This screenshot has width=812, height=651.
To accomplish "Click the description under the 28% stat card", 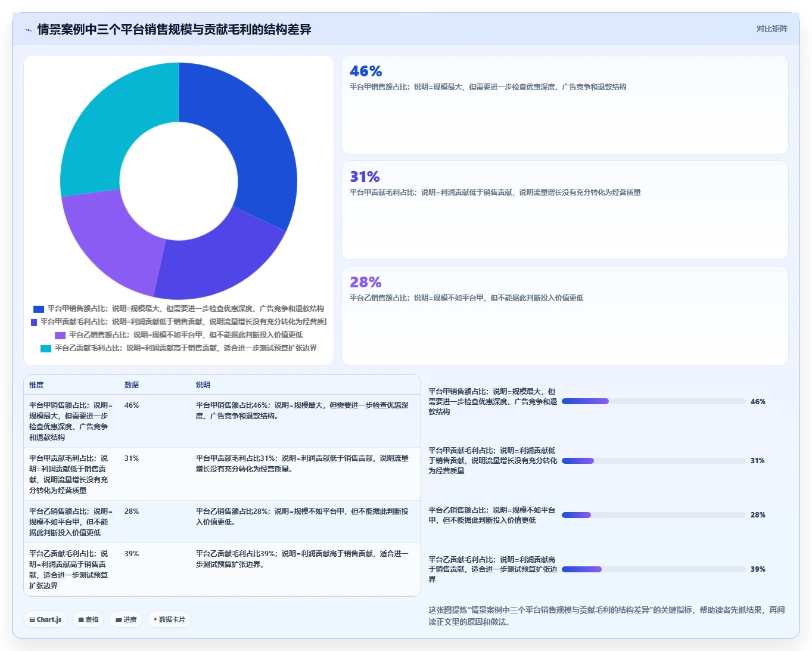I will point(466,298).
